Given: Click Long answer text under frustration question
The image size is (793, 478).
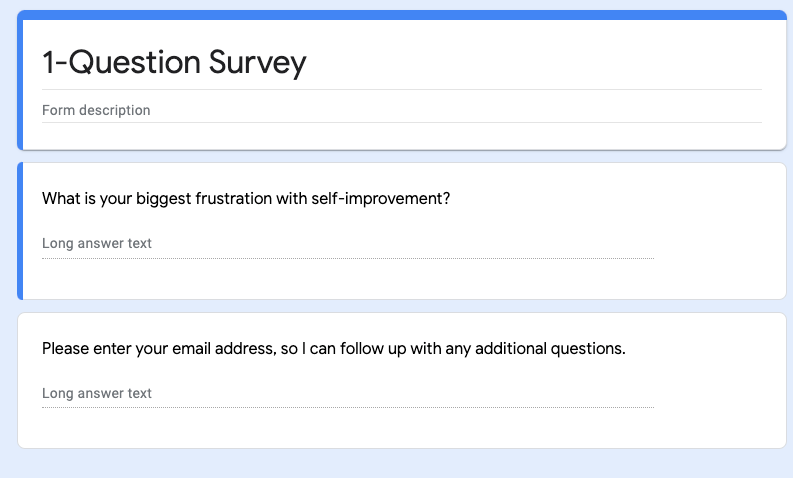Looking at the screenshot, I should tap(97, 243).
